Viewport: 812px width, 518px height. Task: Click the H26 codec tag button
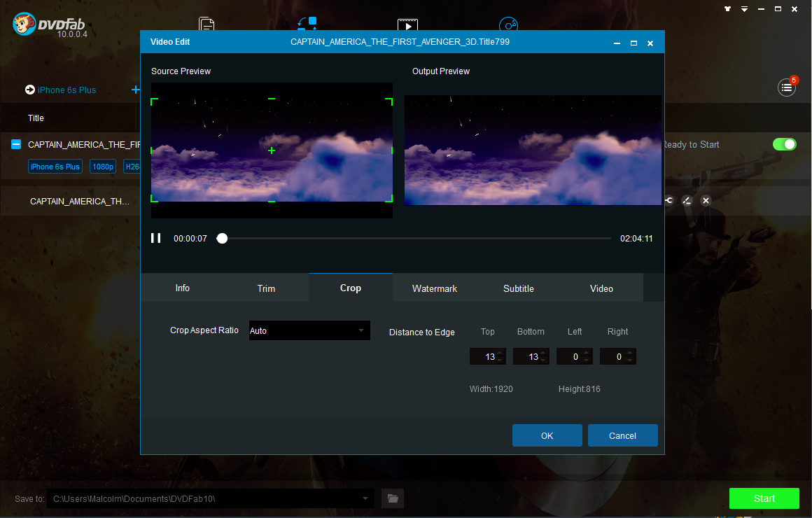132,167
